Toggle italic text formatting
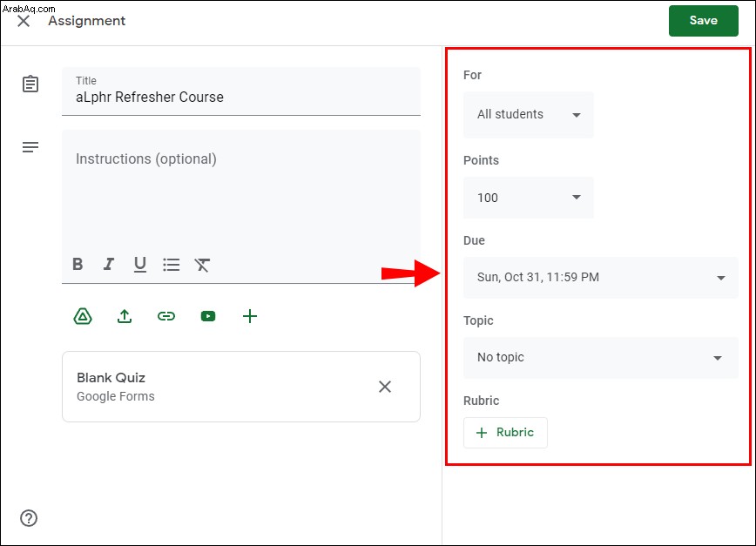Image resolution: width=756 pixels, height=546 pixels. coord(109,264)
